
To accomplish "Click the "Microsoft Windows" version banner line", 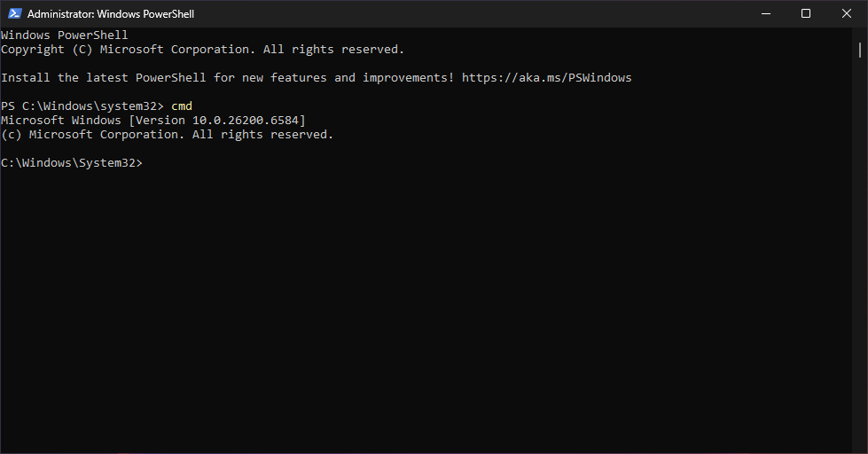I will (x=60, y=121).
